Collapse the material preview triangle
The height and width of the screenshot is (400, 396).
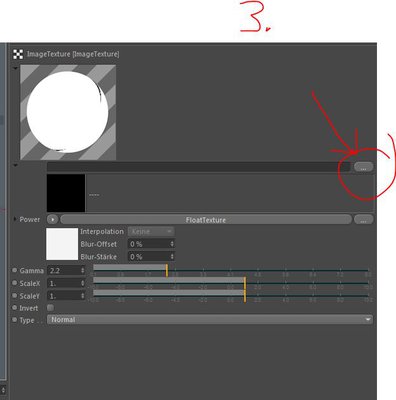pyautogui.click(x=15, y=68)
